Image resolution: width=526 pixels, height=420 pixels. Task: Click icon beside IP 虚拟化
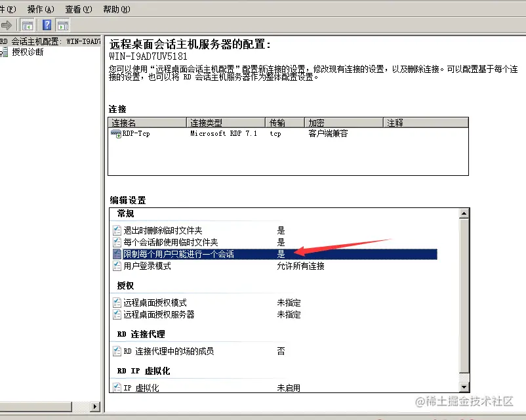tap(117, 388)
